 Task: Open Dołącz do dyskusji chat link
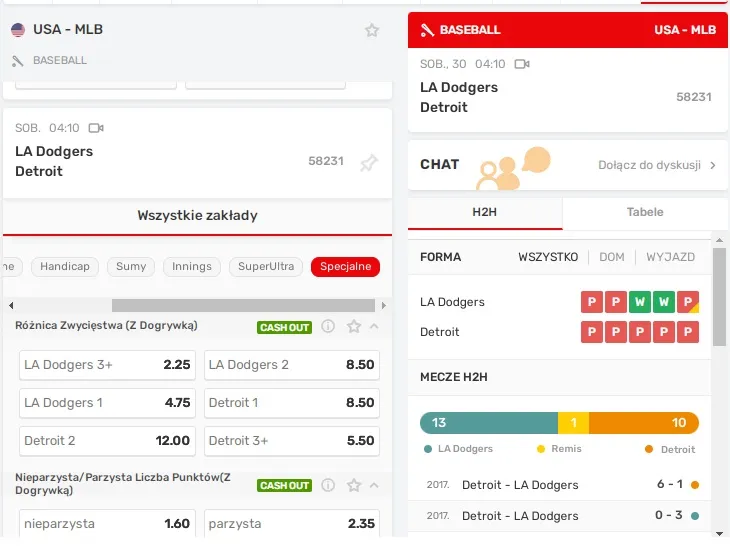coord(649,165)
